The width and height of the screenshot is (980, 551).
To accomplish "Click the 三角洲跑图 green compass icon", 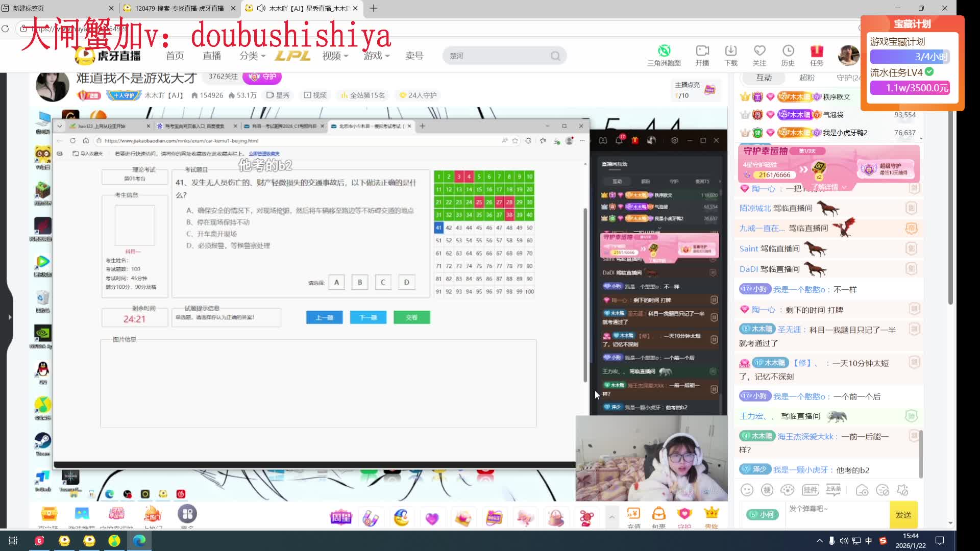I will [664, 51].
